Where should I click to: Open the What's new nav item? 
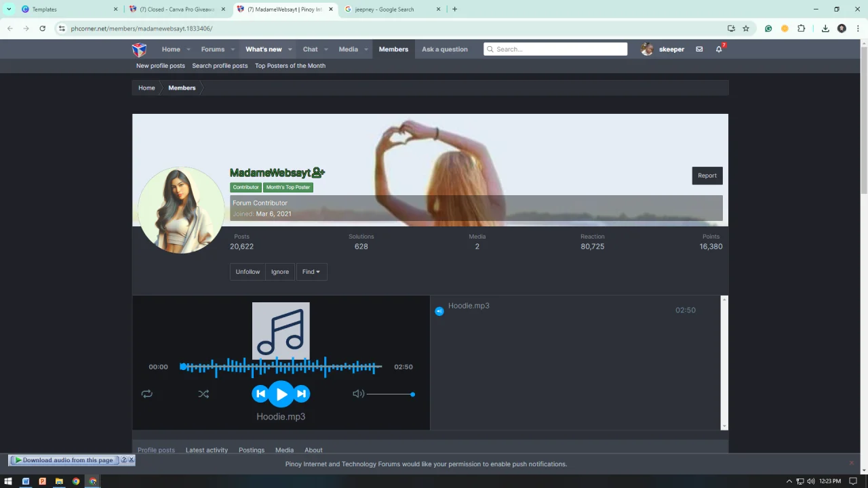[264, 49]
